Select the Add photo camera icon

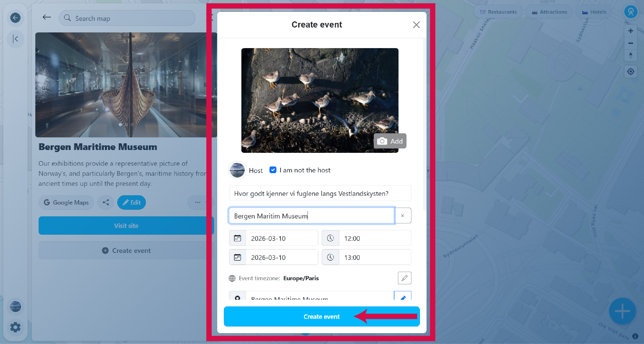382,141
